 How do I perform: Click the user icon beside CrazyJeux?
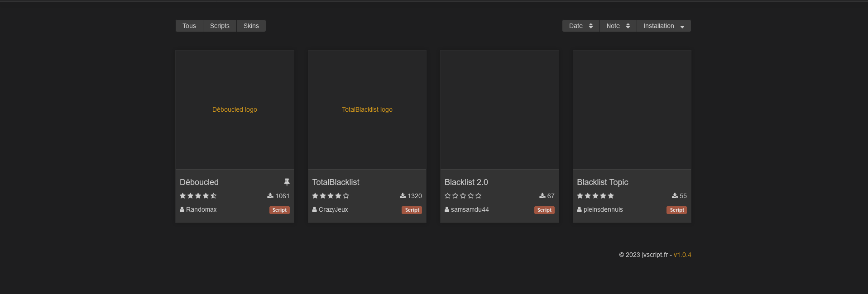coord(314,210)
